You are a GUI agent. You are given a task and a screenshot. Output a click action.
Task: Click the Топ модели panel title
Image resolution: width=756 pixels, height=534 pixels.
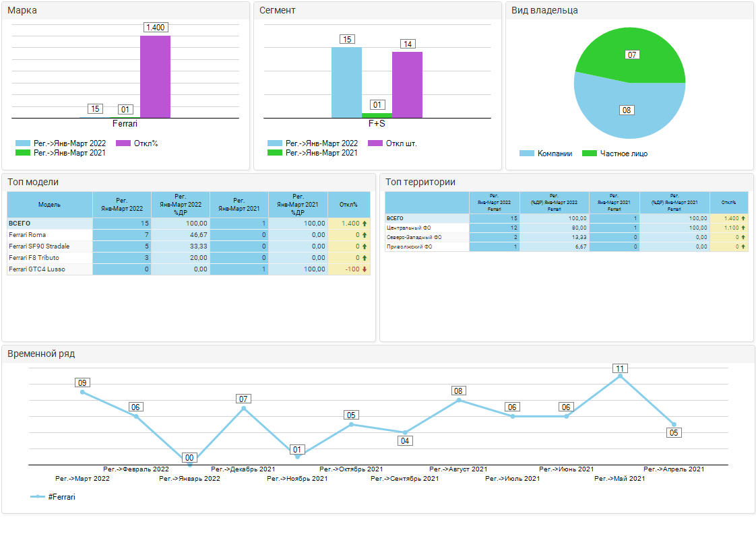[x=33, y=182]
